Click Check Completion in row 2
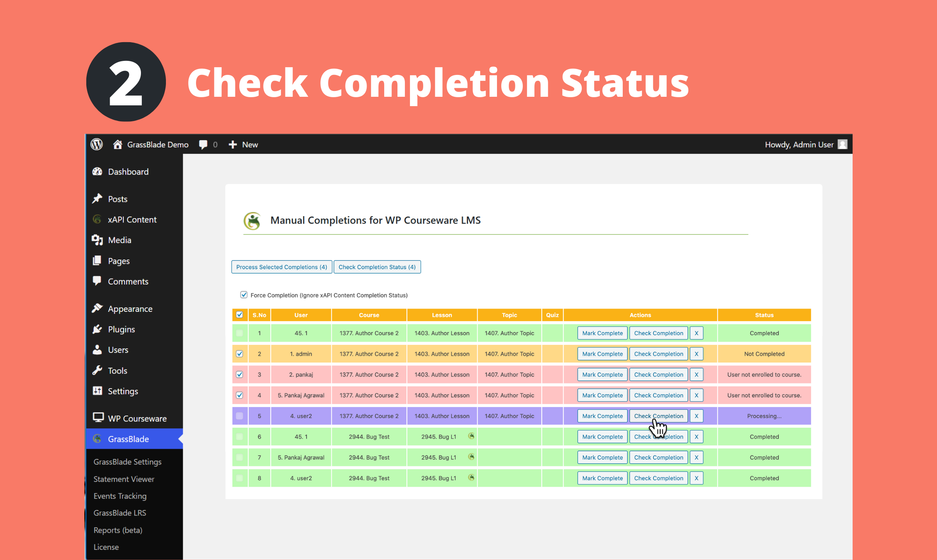The height and width of the screenshot is (560, 937). (x=659, y=354)
